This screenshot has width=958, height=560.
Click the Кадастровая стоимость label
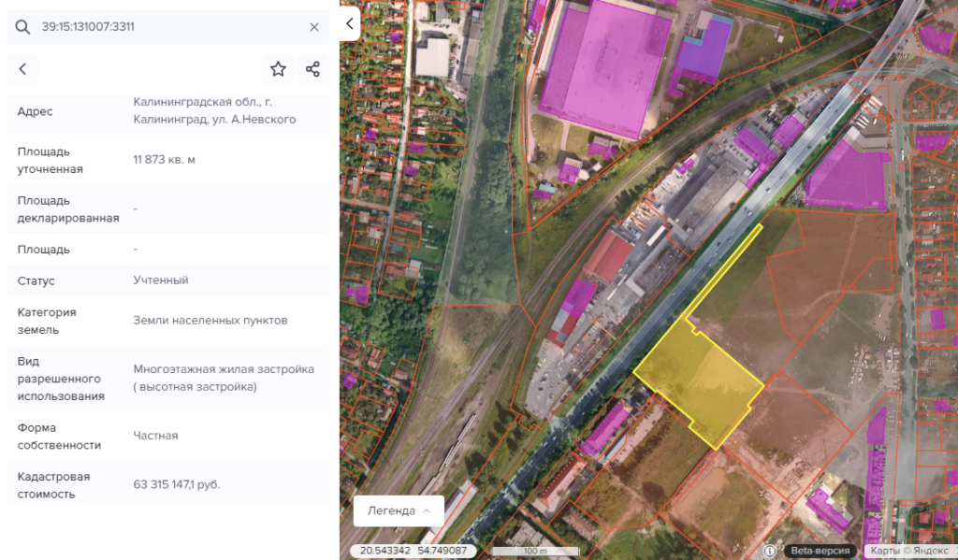point(53,485)
